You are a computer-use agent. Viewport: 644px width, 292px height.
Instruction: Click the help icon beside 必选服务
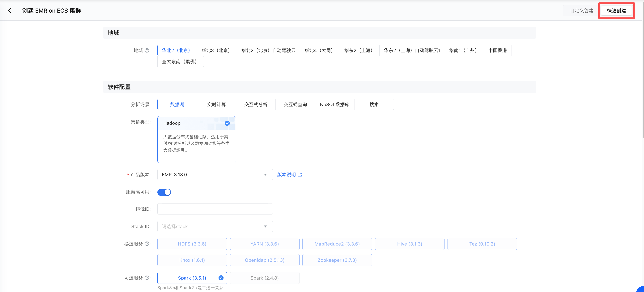click(147, 244)
